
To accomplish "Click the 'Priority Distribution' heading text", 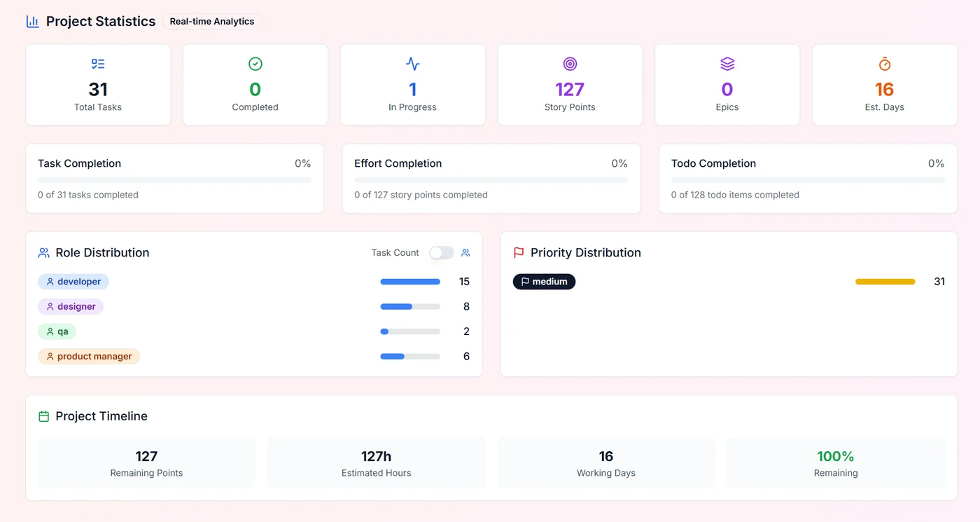I will pyautogui.click(x=586, y=253).
